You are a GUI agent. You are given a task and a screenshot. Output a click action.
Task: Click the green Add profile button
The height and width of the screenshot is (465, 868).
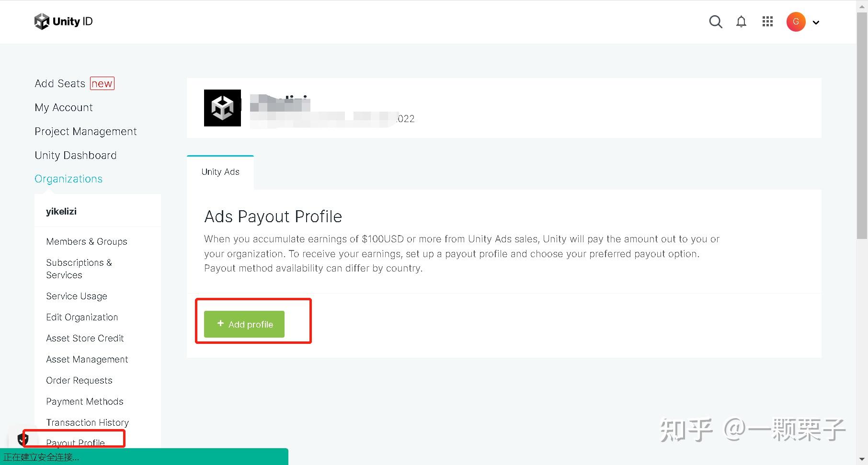tap(244, 324)
